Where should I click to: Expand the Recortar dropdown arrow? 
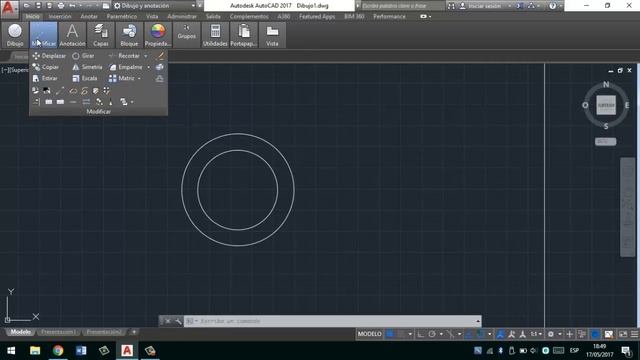tap(146, 56)
